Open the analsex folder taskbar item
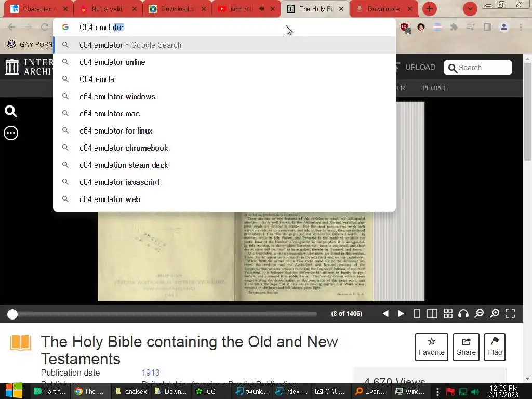This screenshot has width=532, height=399. [x=131, y=391]
